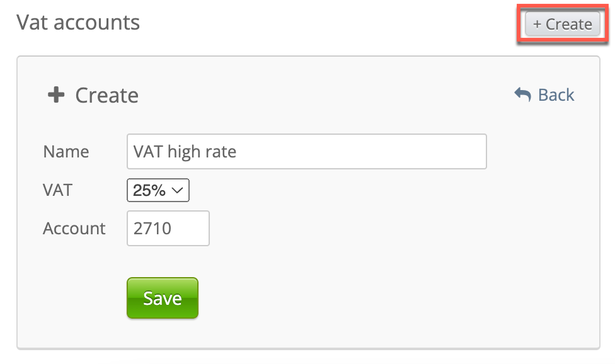Click the reply arrow icon beside Back
615x364 pixels.
522,94
